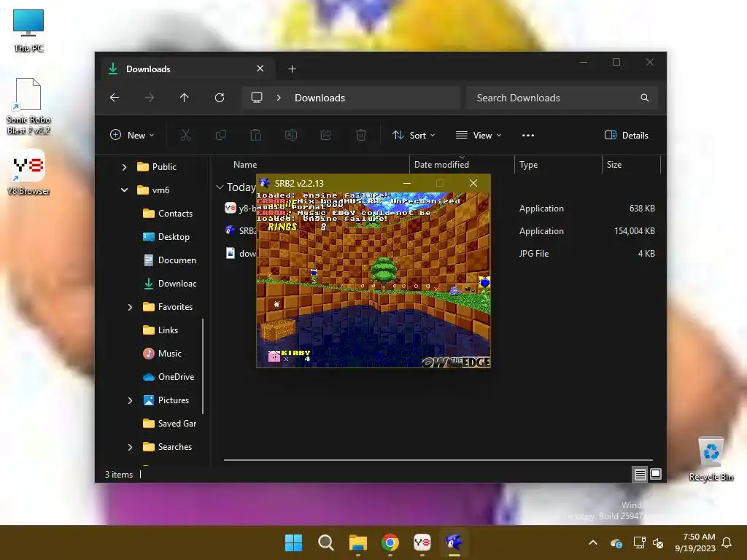
Task: Switch to details list view icon
Action: pyautogui.click(x=640, y=474)
